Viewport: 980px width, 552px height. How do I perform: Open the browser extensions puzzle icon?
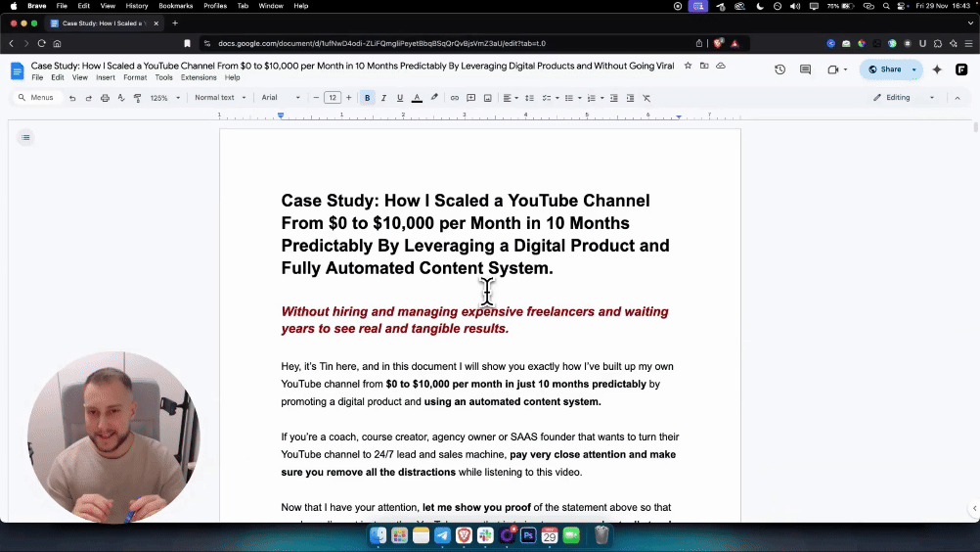(x=938, y=43)
